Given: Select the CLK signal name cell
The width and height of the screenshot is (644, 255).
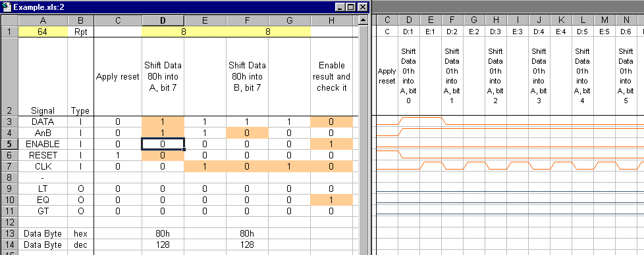Looking at the screenshot, I should (43, 166).
